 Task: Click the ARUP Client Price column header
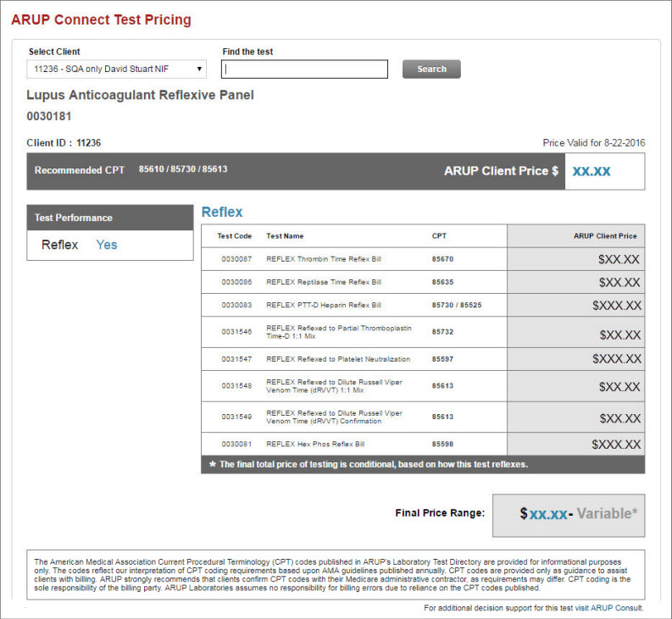(605, 236)
